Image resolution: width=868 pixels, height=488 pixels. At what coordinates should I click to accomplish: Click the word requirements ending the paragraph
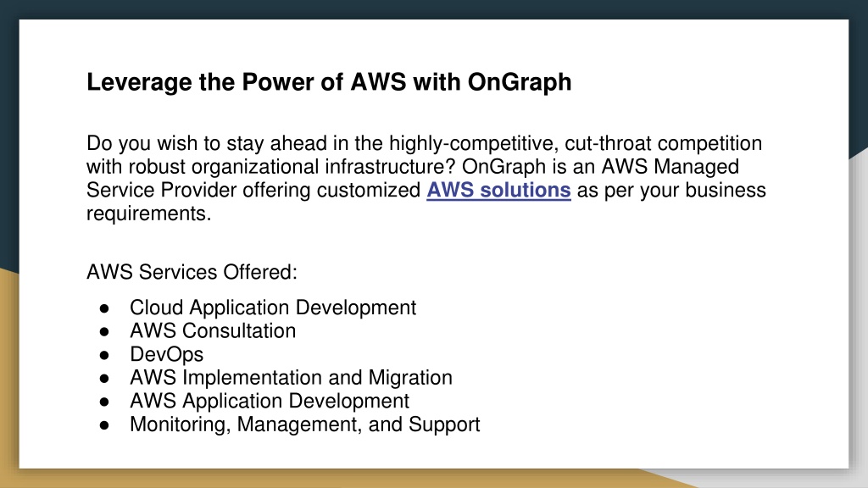[x=149, y=213]
